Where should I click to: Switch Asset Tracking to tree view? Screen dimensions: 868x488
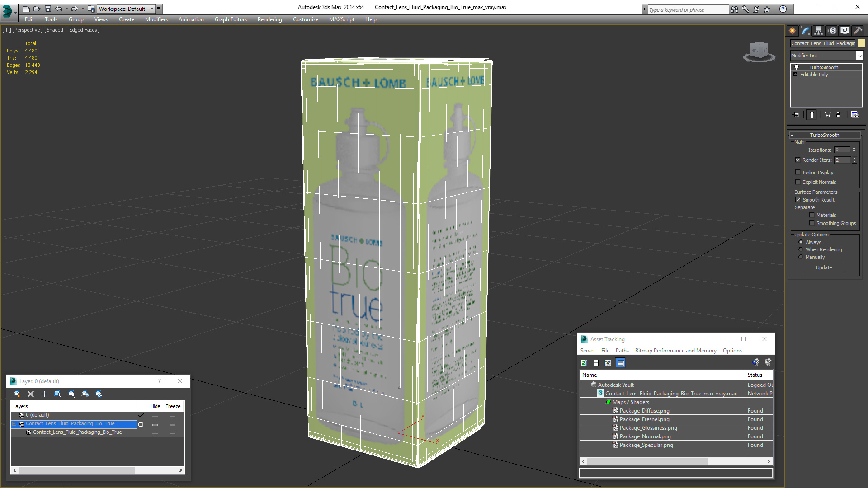pyautogui.click(x=608, y=363)
